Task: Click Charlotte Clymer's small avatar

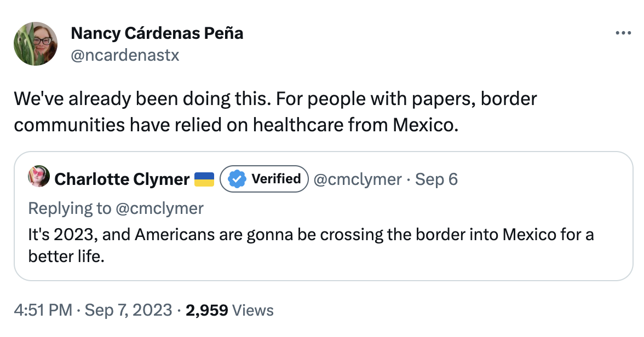Action: pos(39,178)
